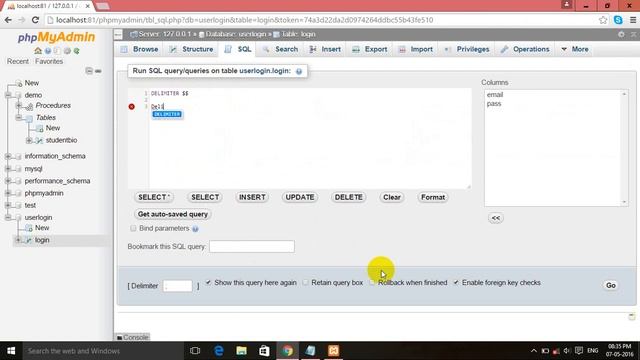Open the phpMyAdmin home icon
This screenshot has height=360, width=640.
(38, 51)
